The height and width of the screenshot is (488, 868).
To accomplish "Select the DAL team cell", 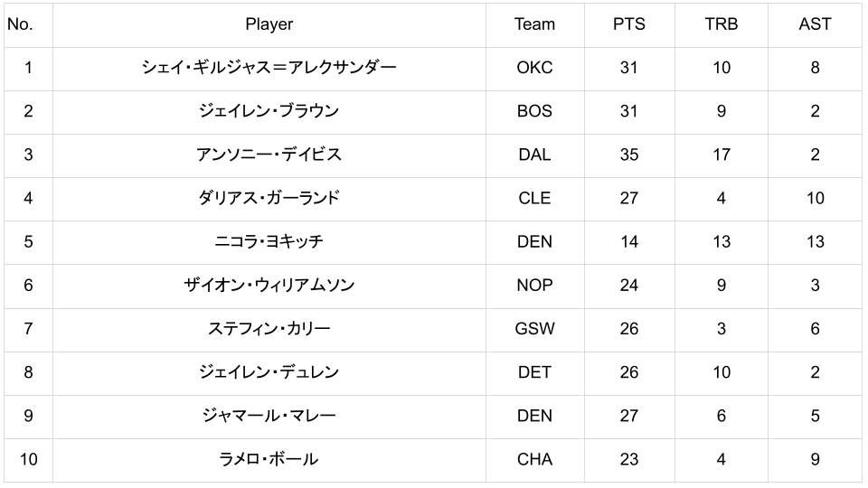I will pos(534,155).
